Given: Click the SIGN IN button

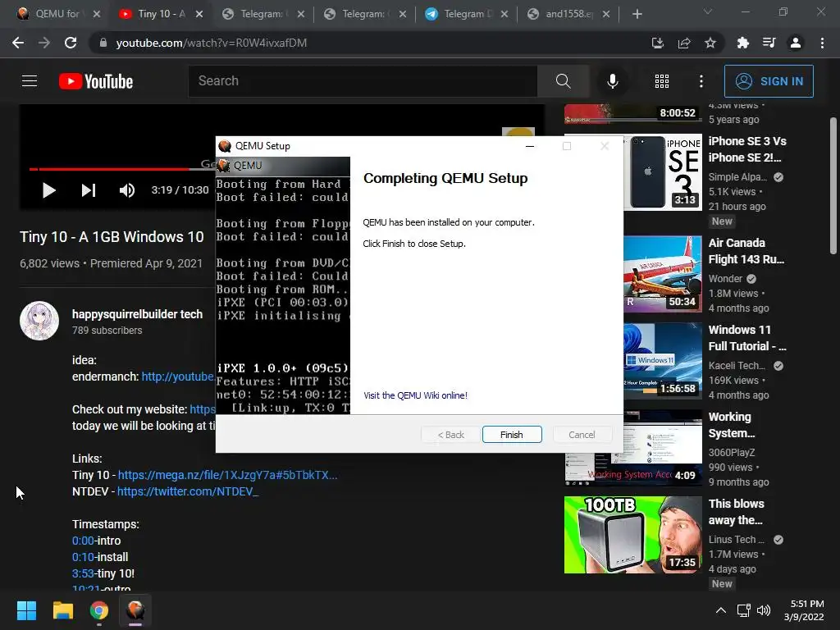Looking at the screenshot, I should click(769, 81).
